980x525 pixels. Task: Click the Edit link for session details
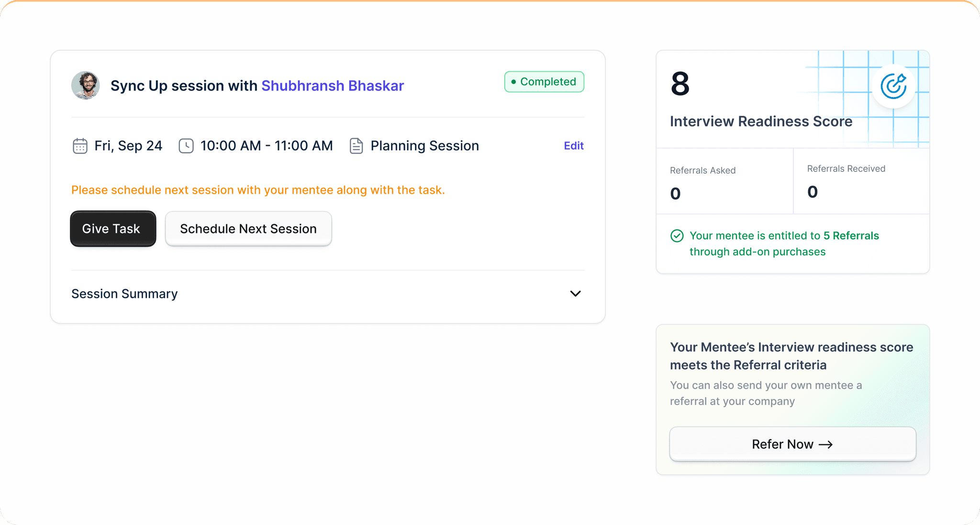point(574,146)
